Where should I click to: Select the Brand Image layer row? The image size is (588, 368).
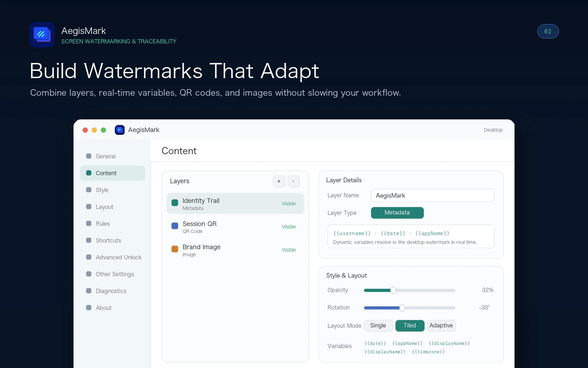coord(235,250)
